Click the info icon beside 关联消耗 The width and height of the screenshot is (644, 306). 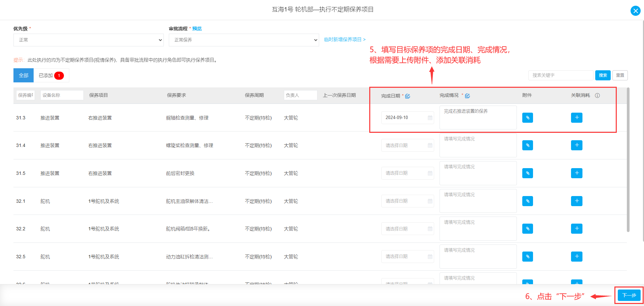[597, 95]
